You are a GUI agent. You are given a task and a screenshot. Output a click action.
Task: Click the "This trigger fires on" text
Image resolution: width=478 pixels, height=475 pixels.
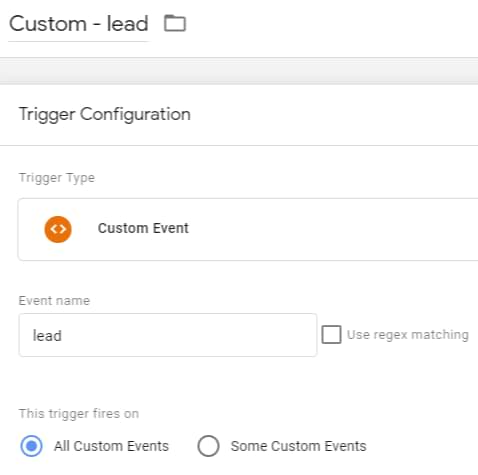click(x=79, y=413)
